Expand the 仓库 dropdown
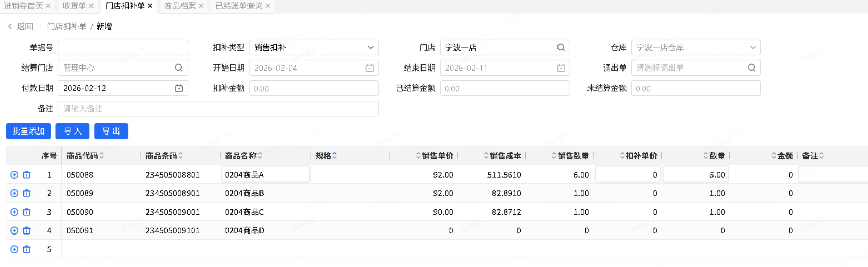The width and height of the screenshot is (868, 267). click(x=753, y=47)
